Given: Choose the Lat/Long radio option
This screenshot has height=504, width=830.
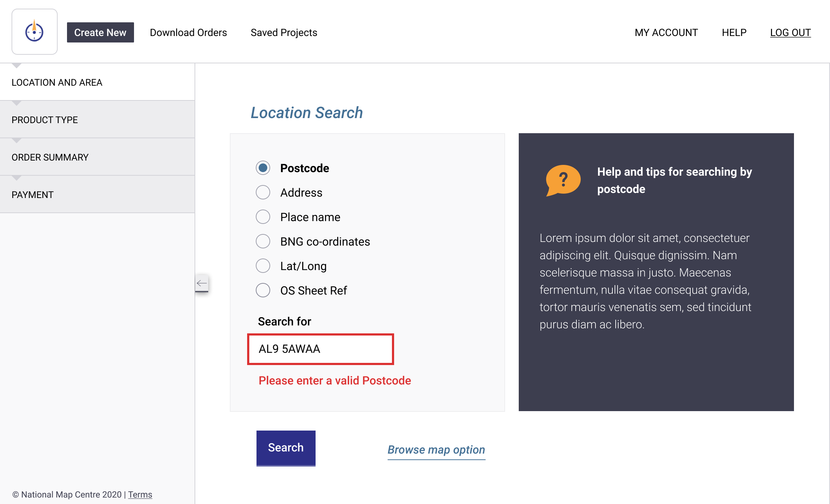Looking at the screenshot, I should click(x=263, y=266).
